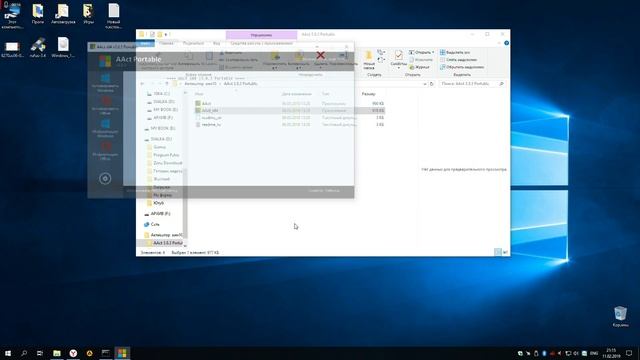Image resolution: width=640 pixels, height=360 pixels.
Task: Click the first Windows logo icon in AAct sidebar
Action: 105,78
